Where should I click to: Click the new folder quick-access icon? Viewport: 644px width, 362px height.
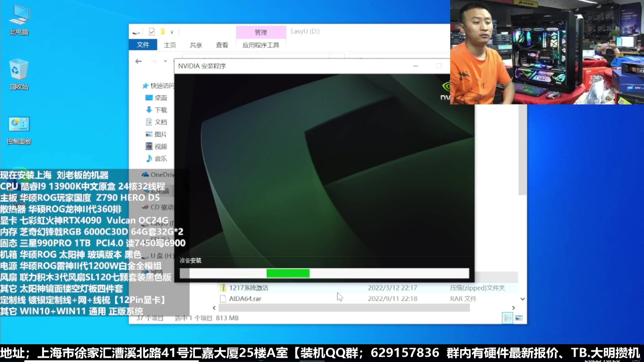[x=163, y=32]
